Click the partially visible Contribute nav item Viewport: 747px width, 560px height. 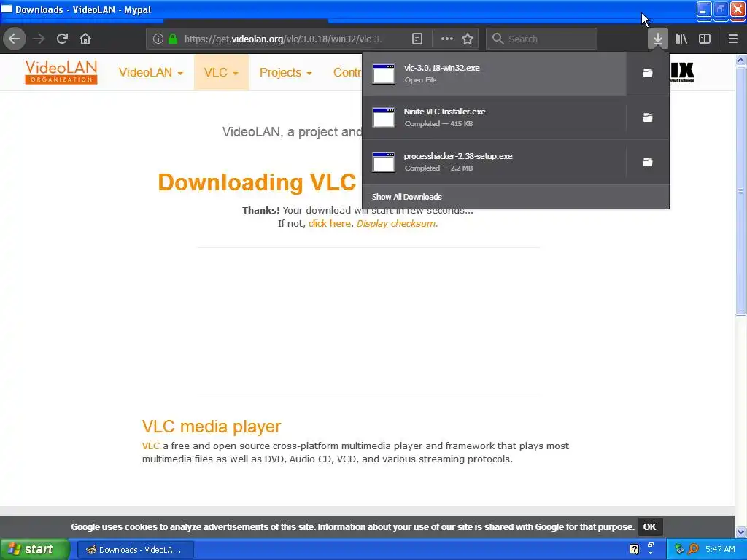click(347, 72)
